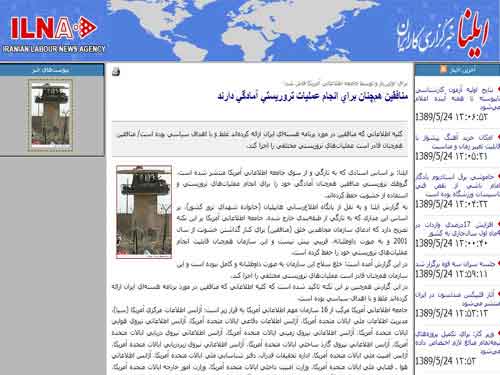
Task: Open news link about unfinished projects funding
Action: click(457, 342)
